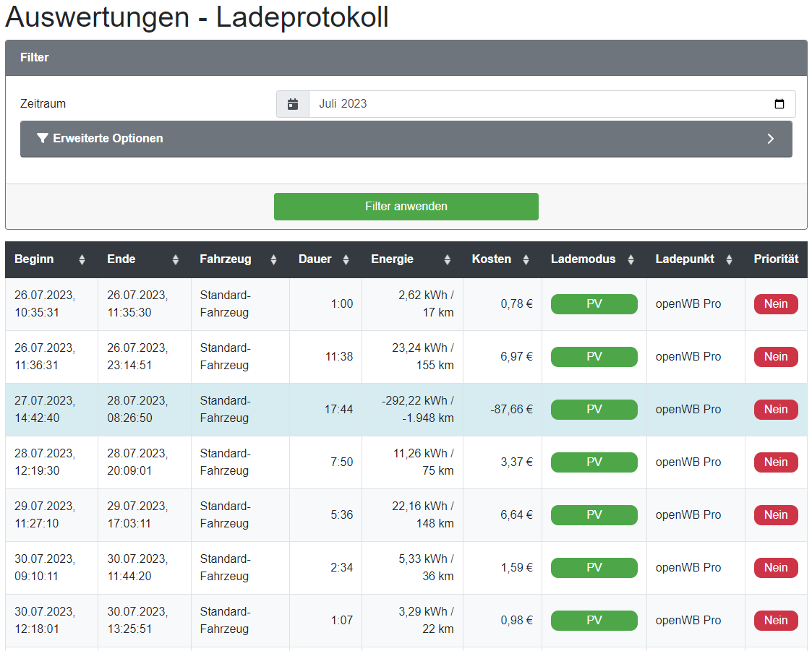Sort by Dauer column sort icon
The image size is (812, 651).
346,259
